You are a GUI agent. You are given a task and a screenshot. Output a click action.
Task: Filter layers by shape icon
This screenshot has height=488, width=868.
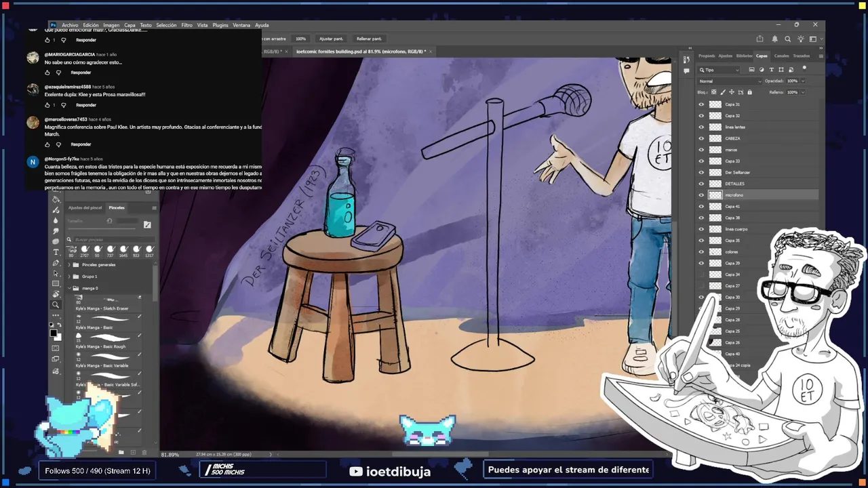(781, 70)
